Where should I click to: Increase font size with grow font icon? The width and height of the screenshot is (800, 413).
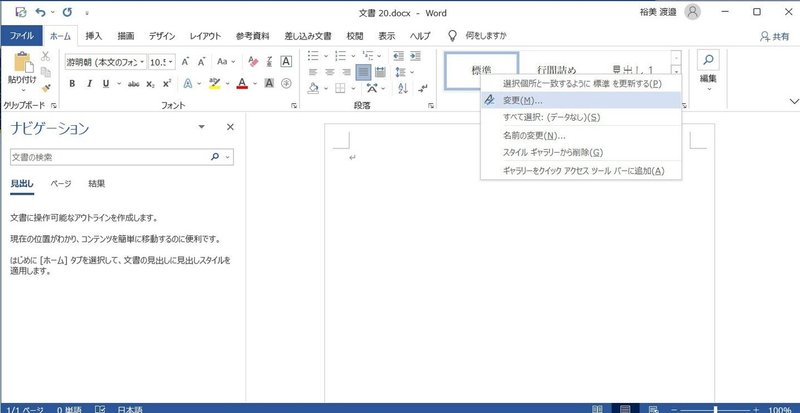tap(185, 62)
